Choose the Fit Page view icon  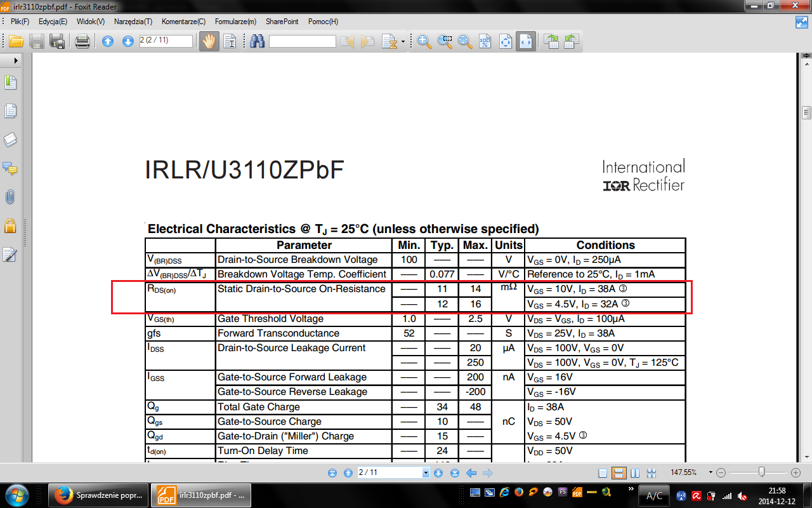pos(506,42)
